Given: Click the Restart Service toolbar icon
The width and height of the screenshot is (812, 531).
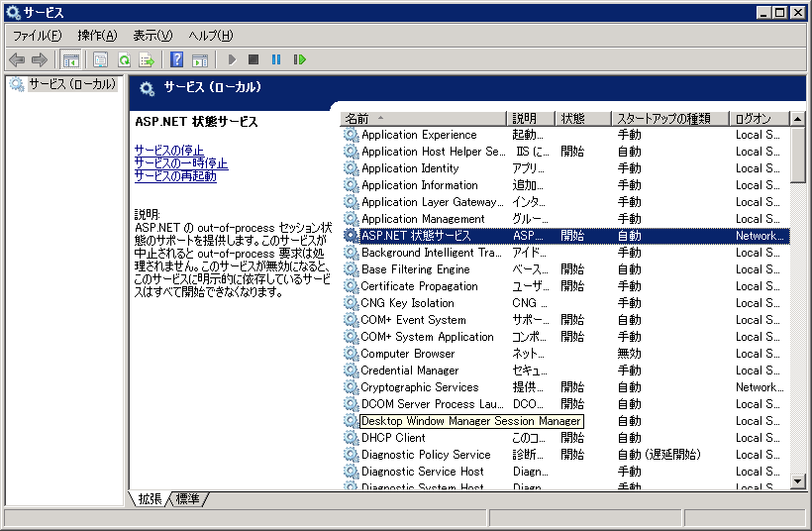Looking at the screenshot, I should point(299,59).
